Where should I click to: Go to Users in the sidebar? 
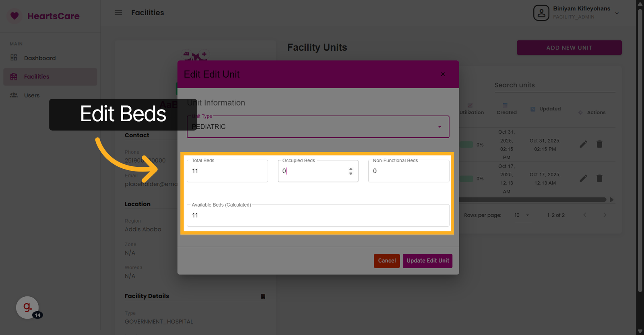[31, 95]
